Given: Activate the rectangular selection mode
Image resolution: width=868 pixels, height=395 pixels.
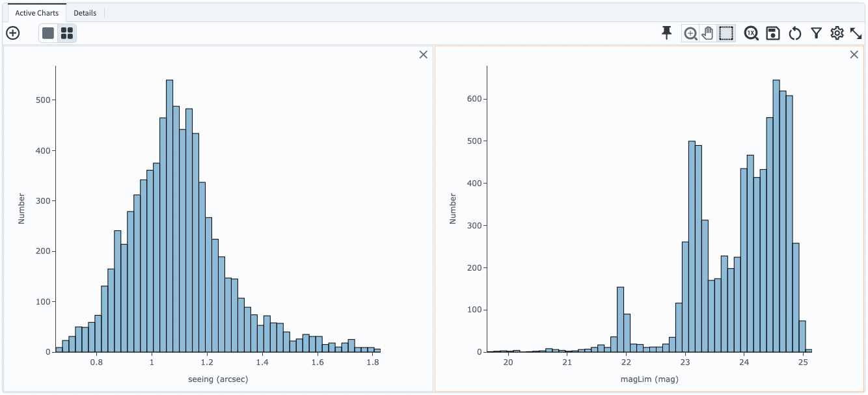Looking at the screenshot, I should (726, 33).
